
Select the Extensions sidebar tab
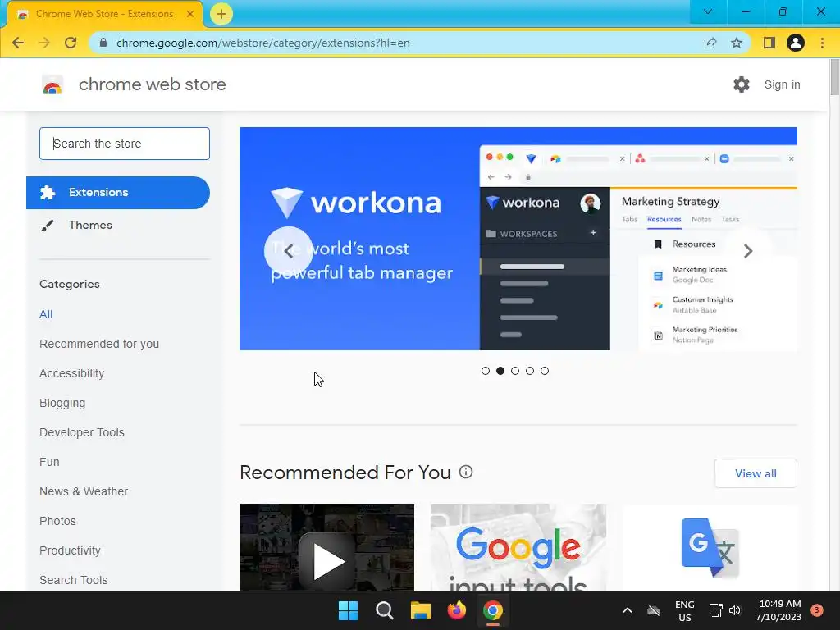(x=118, y=192)
